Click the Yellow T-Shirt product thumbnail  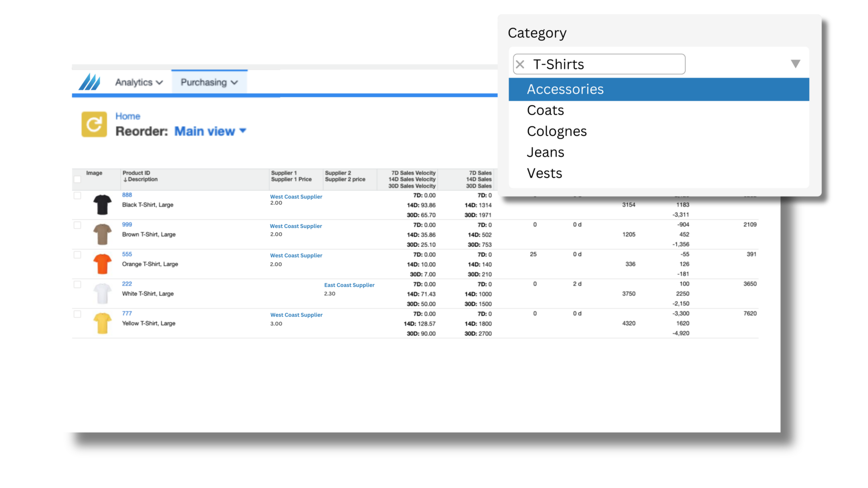102,322
